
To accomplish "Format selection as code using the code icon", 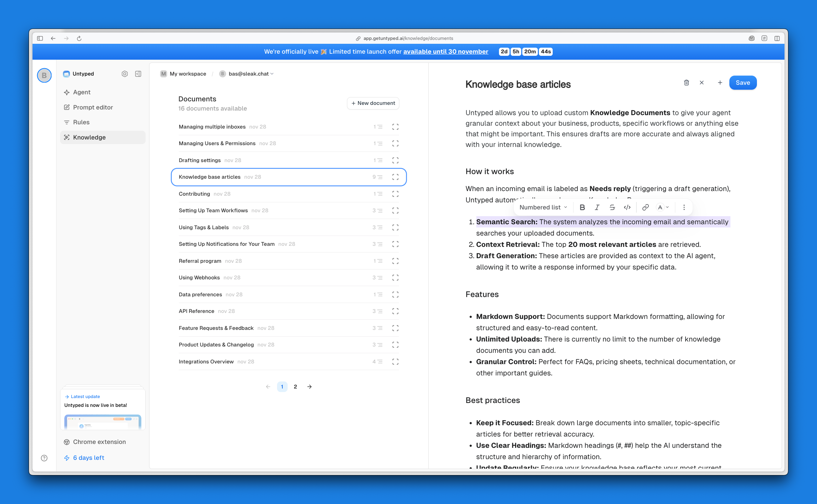I will pos(627,207).
